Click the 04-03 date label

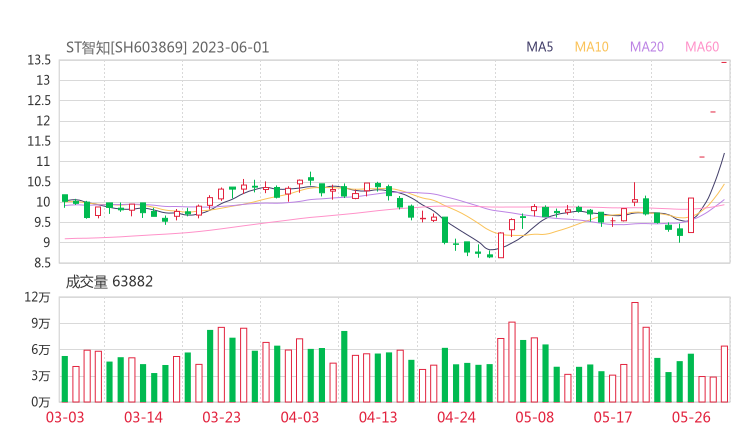coord(300,417)
